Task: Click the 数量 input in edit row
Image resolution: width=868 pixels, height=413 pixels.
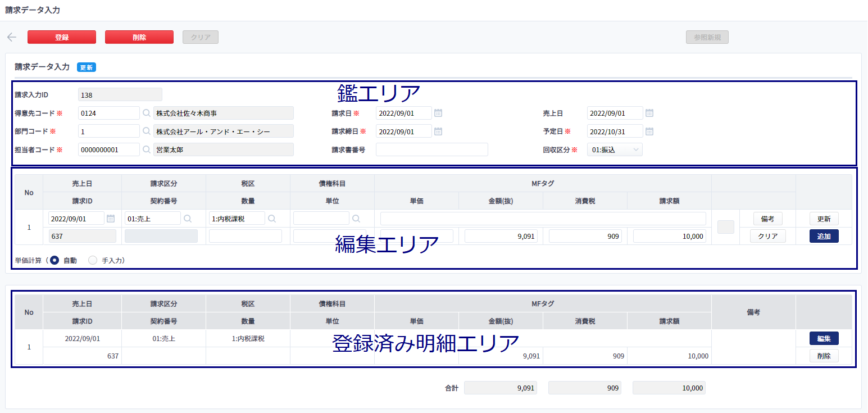Action: (246, 236)
